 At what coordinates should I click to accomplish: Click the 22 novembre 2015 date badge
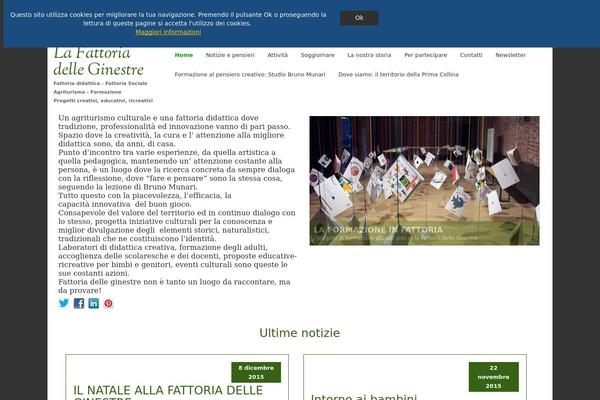point(494,377)
